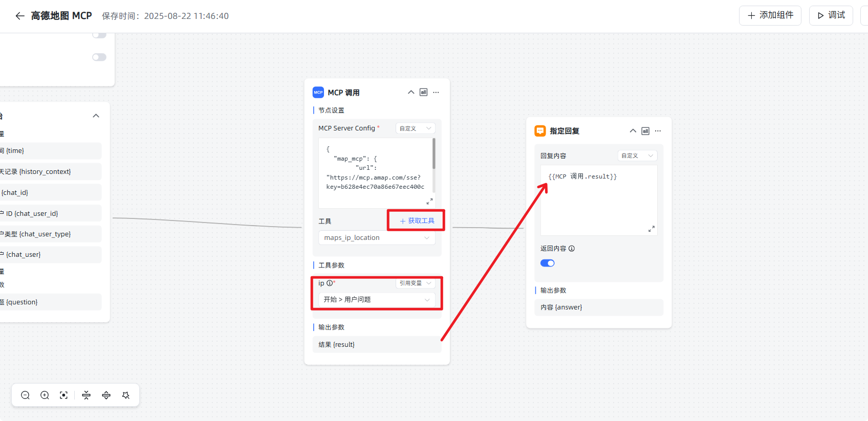The width and height of the screenshot is (868, 421).
Task: Zoom out the canvas
Action: (25, 395)
